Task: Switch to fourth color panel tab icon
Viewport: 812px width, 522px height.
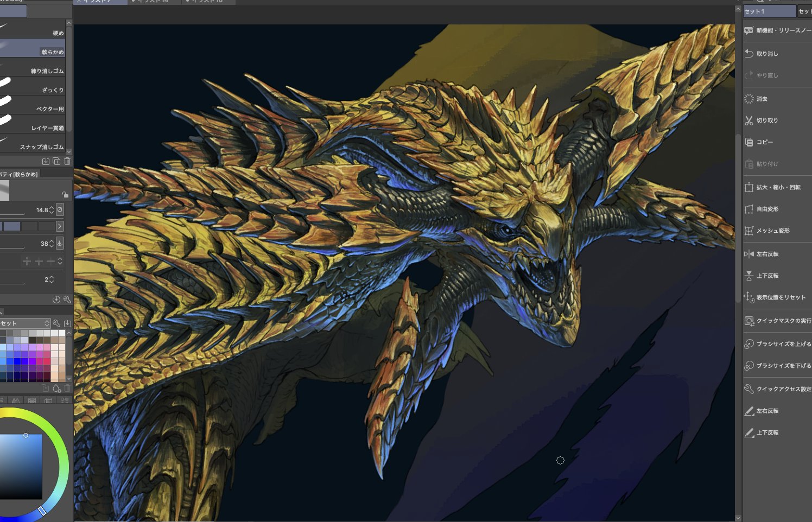Action: [x=48, y=400]
